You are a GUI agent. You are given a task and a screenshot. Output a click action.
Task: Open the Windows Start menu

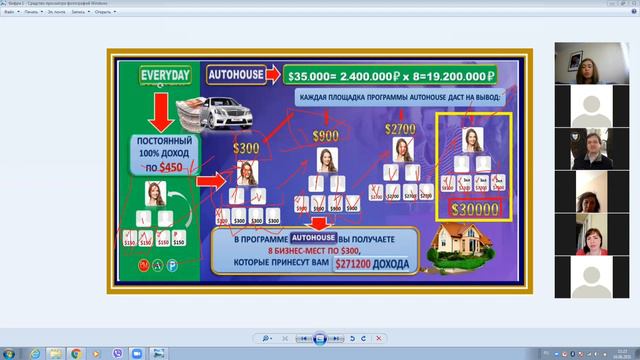[x=9, y=353]
